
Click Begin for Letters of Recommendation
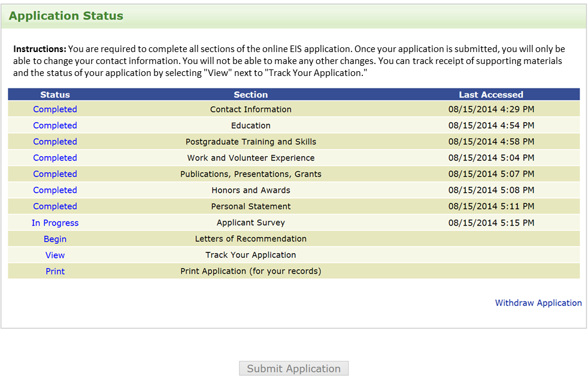55,239
